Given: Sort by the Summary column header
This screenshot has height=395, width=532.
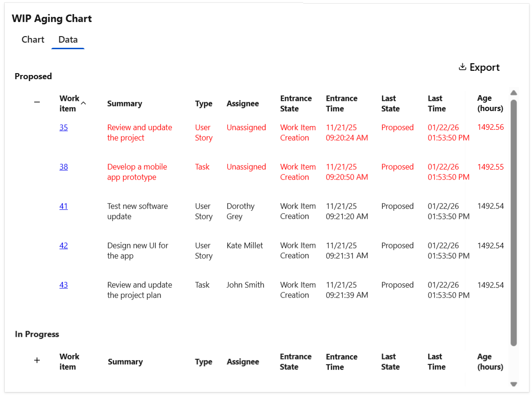Looking at the screenshot, I should point(125,103).
